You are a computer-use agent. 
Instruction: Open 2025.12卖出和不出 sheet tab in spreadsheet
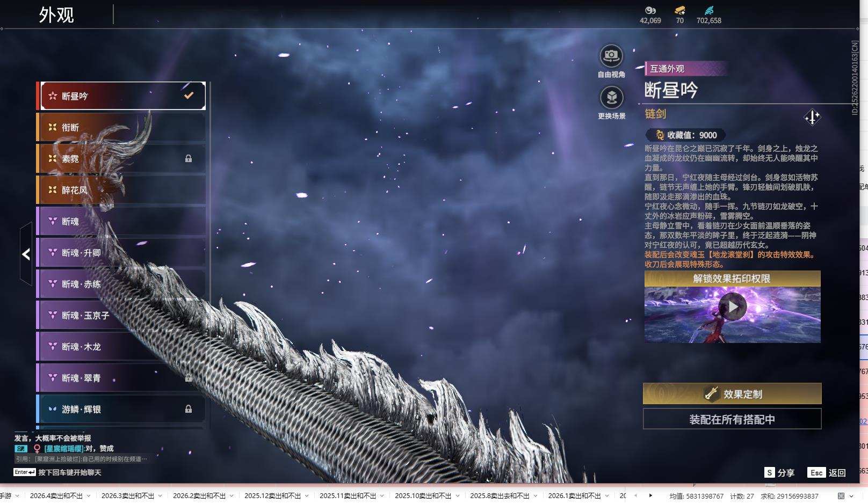(273, 496)
